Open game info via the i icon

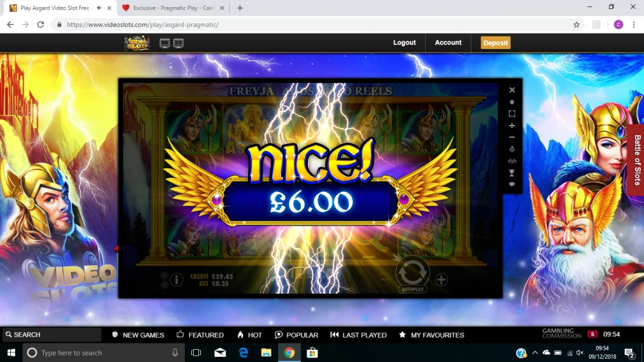[x=176, y=280]
